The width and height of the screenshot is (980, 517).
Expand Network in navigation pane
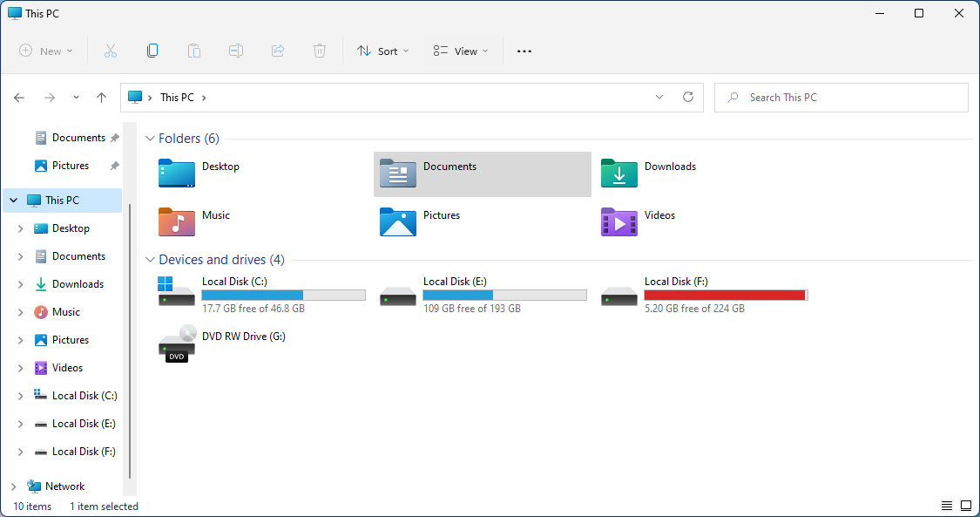pos(13,486)
